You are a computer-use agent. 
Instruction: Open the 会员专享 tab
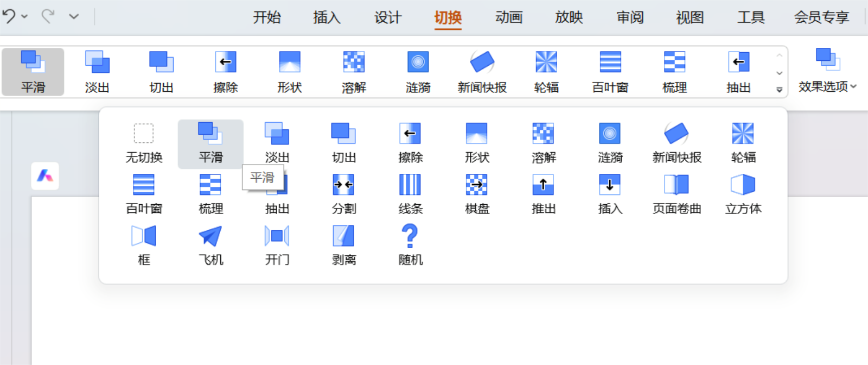click(x=821, y=17)
